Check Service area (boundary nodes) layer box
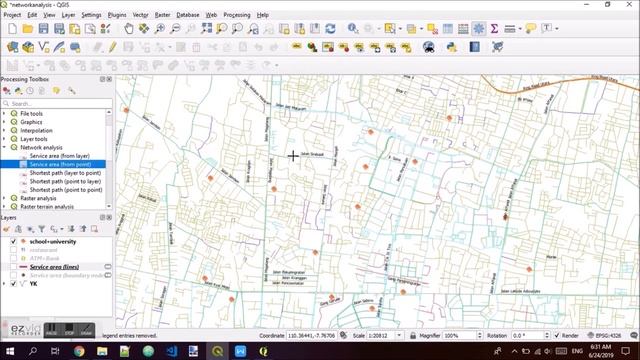The height and width of the screenshot is (360, 640). pos(13,276)
